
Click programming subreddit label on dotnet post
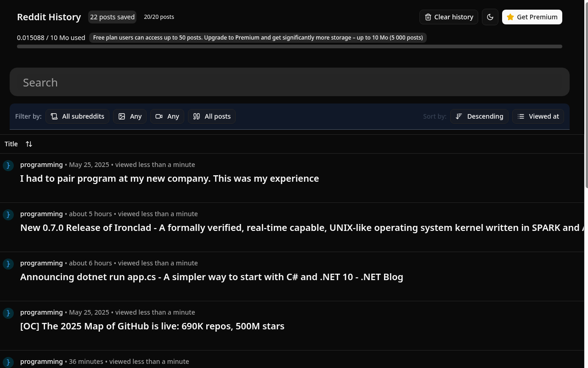point(41,263)
